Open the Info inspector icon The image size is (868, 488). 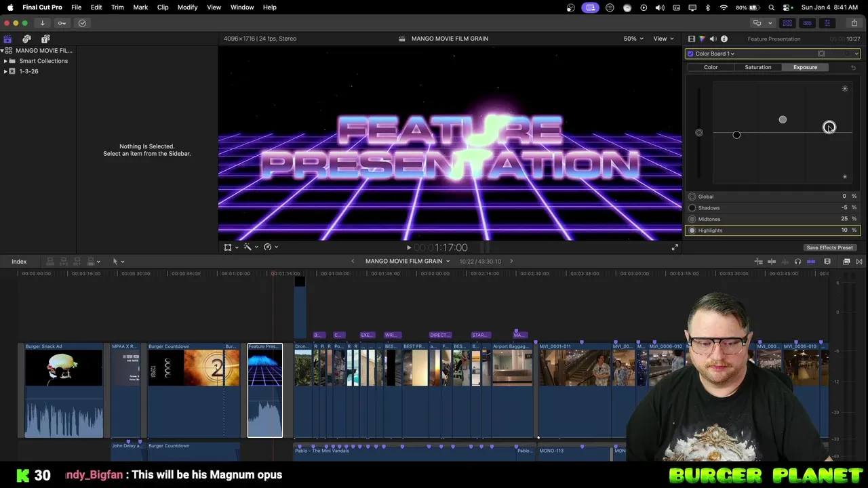[724, 39]
